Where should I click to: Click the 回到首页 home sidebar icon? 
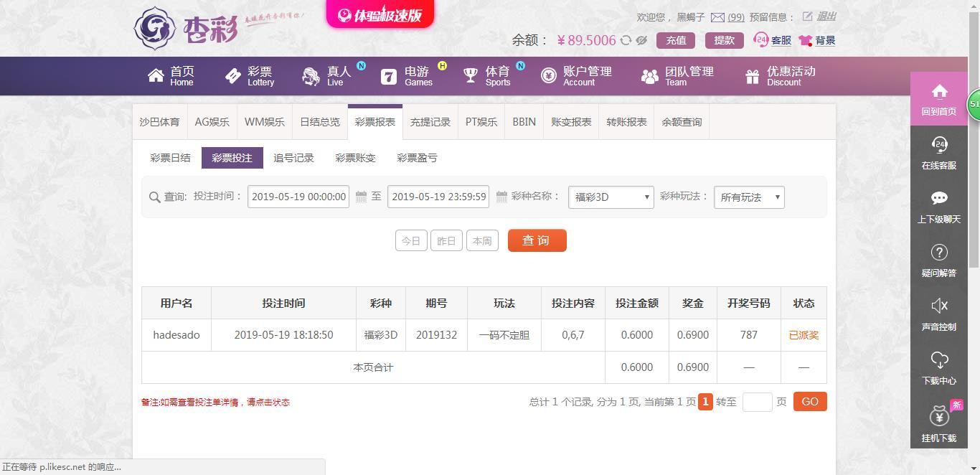[939, 91]
